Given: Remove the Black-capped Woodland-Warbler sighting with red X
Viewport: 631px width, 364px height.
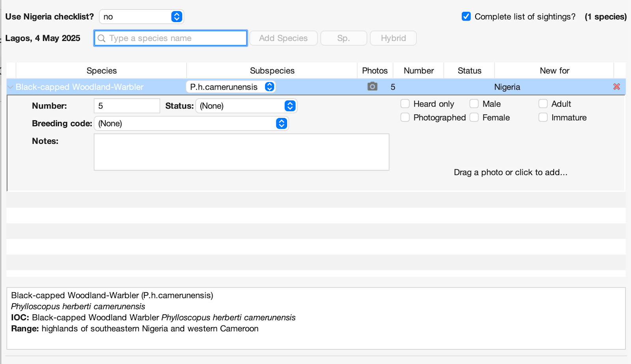Looking at the screenshot, I should [616, 87].
